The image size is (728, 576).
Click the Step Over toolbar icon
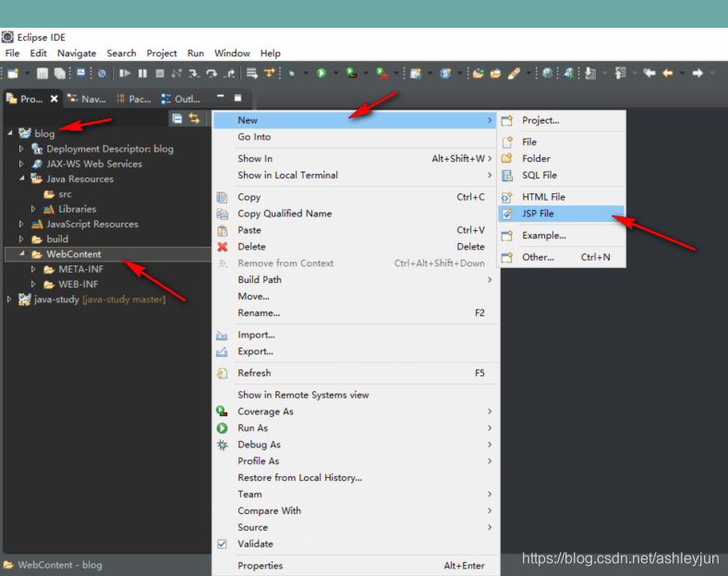(x=212, y=73)
